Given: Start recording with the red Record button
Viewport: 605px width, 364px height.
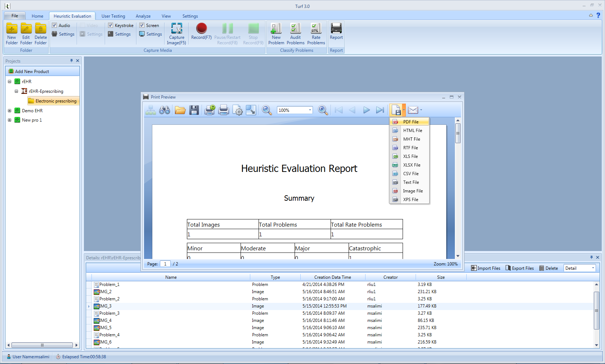Looking at the screenshot, I should 201,28.
